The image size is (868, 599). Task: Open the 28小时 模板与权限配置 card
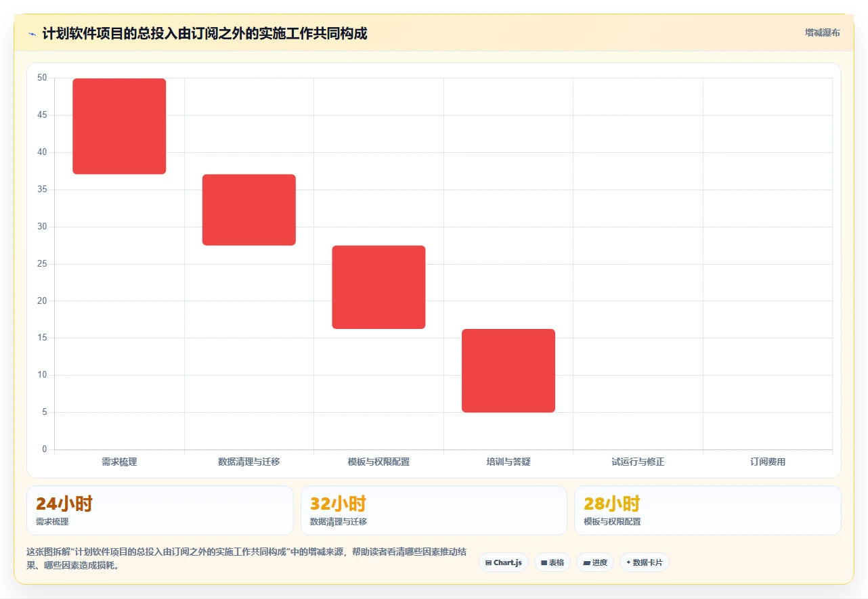pos(708,510)
